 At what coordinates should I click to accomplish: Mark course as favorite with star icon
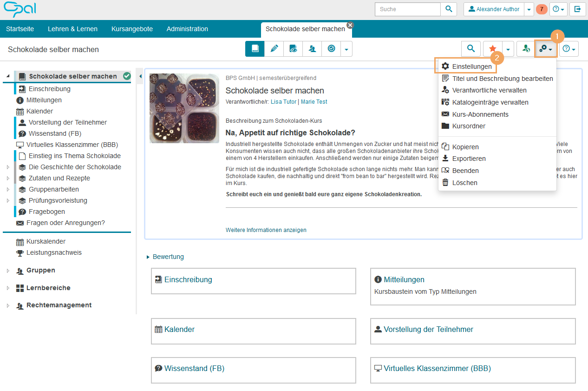click(493, 48)
